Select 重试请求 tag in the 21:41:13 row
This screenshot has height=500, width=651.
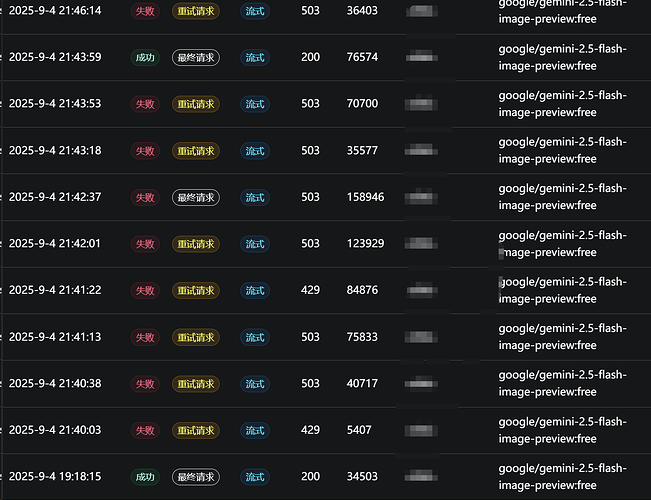coord(196,337)
